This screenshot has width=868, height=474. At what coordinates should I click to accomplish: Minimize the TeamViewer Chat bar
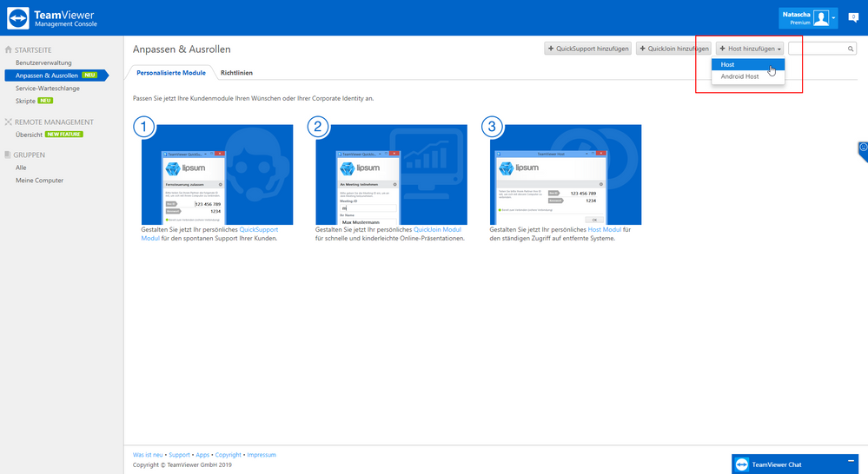click(851, 461)
